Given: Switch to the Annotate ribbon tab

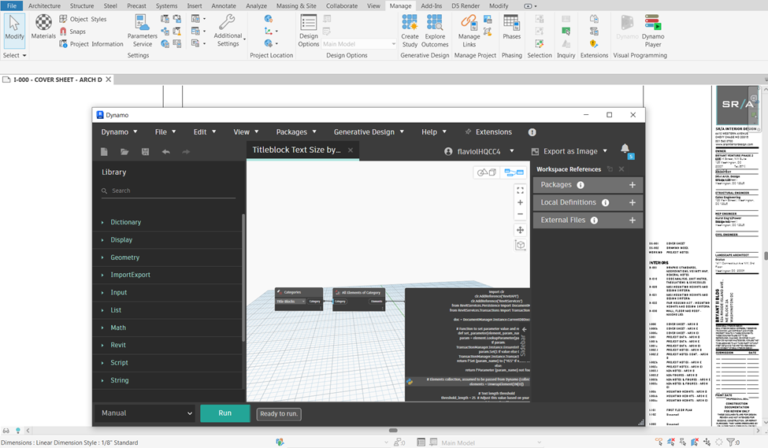Looking at the screenshot, I should click(x=223, y=6).
